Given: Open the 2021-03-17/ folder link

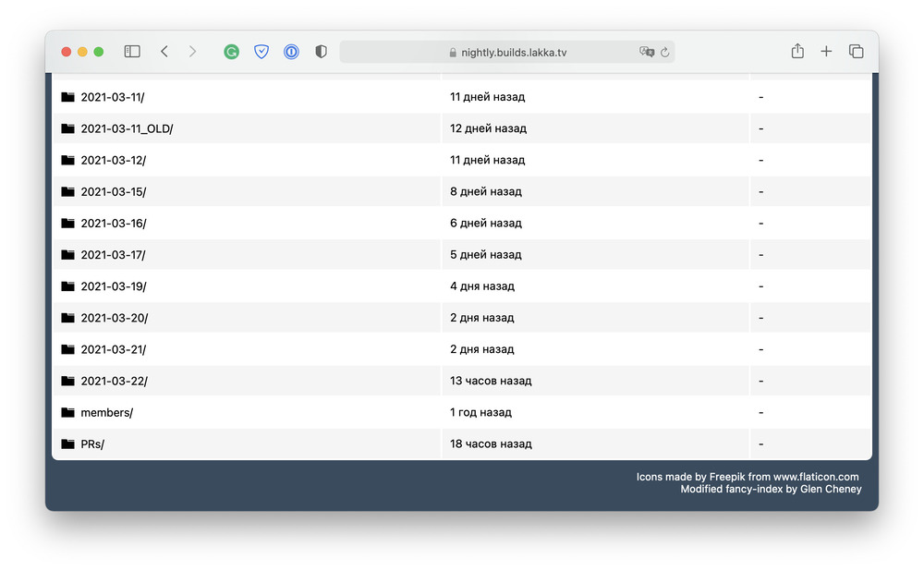Looking at the screenshot, I should 113,255.
